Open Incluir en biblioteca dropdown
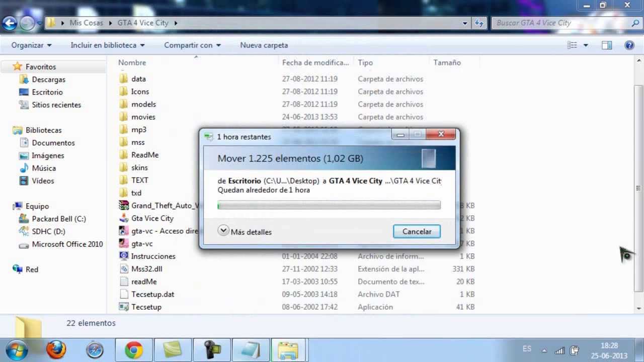 coord(108,45)
